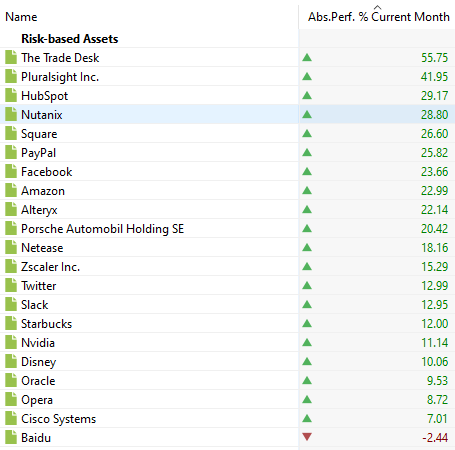Click the 55.75 performance value

[434, 58]
